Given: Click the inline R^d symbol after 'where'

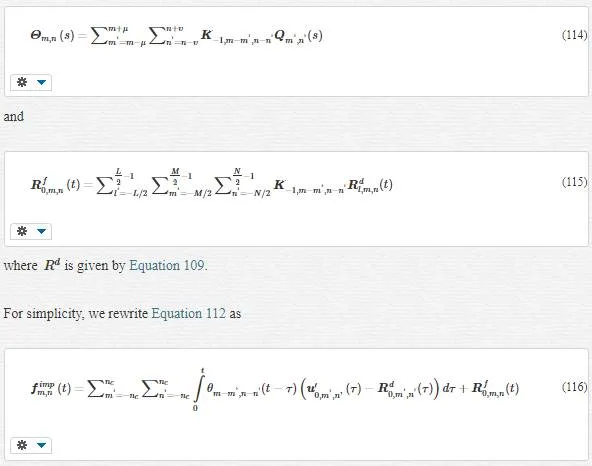Looking at the screenshot, I should click(52, 265).
